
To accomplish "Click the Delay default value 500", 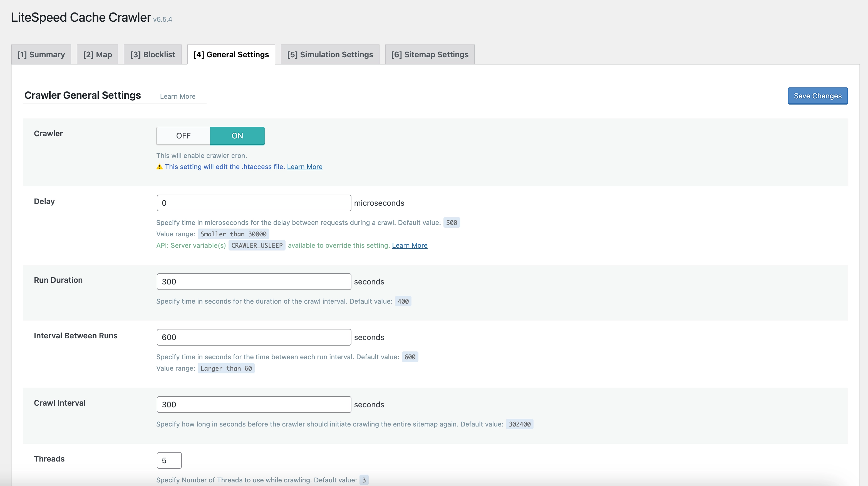I will click(x=452, y=222).
